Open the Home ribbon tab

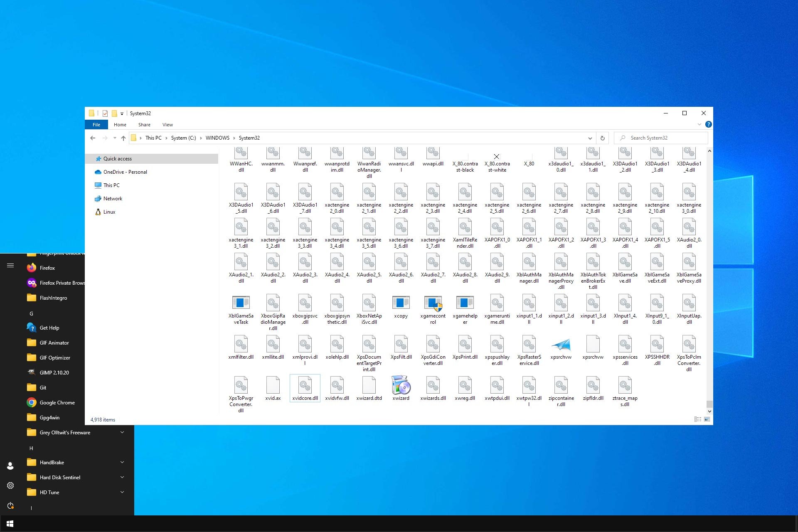(x=120, y=125)
